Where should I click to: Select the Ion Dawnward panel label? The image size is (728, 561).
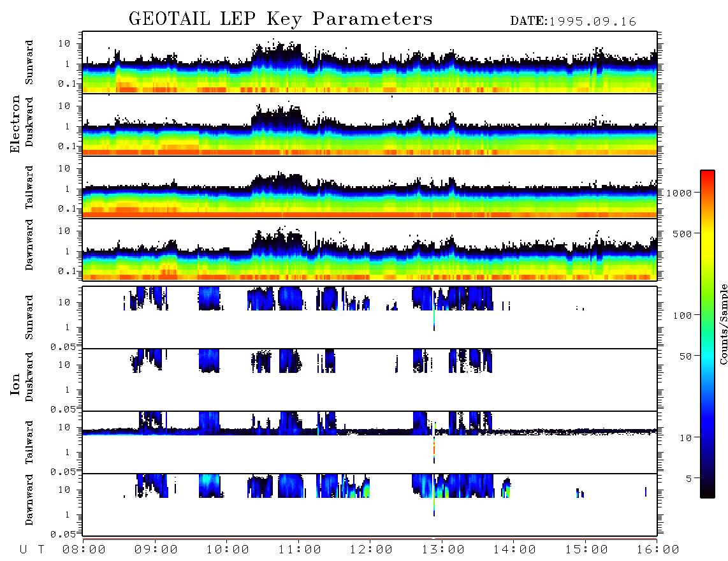[29, 500]
